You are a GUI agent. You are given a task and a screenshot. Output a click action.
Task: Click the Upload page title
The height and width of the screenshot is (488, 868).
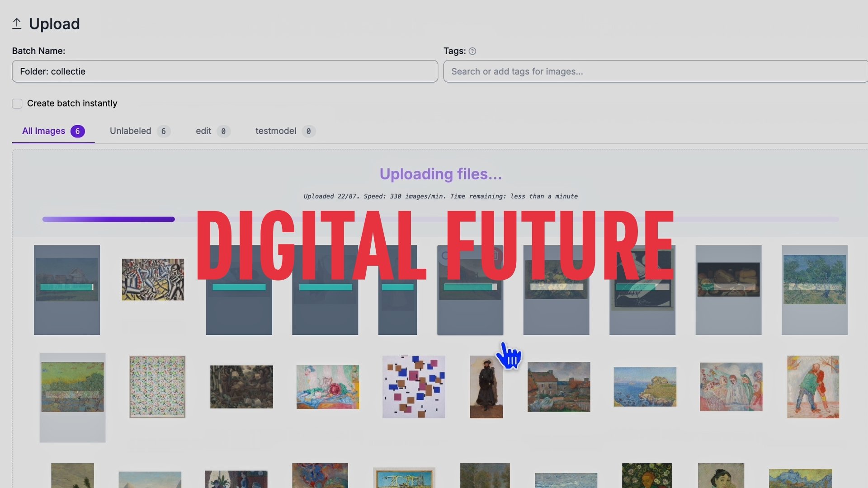pyautogui.click(x=54, y=23)
